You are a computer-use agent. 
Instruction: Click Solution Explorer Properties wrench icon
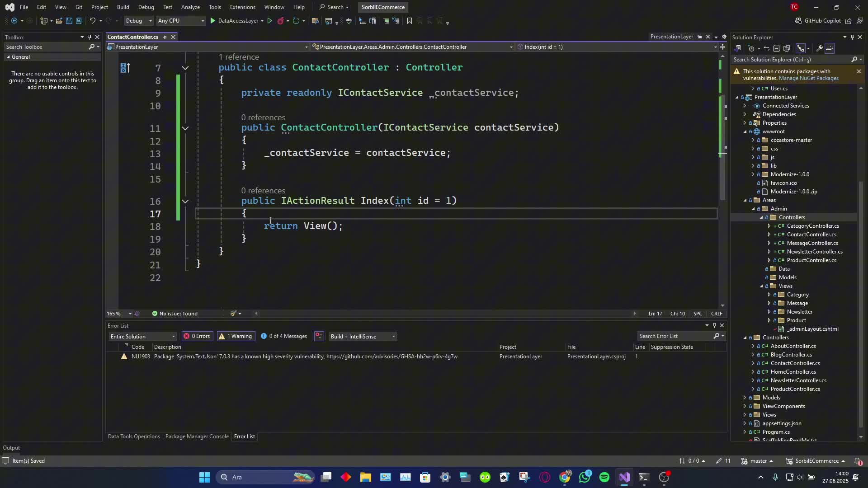coord(819,48)
